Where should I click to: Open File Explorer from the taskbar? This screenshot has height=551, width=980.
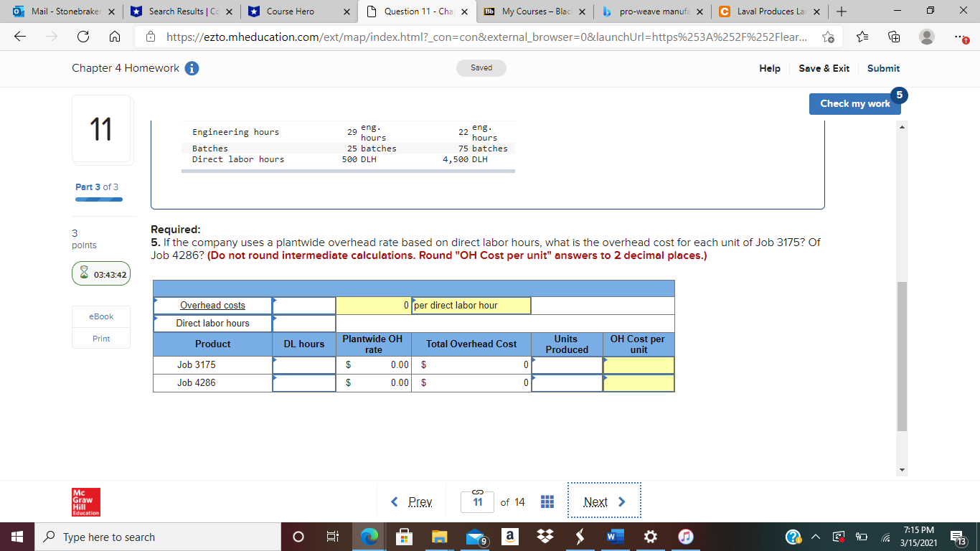click(x=439, y=537)
